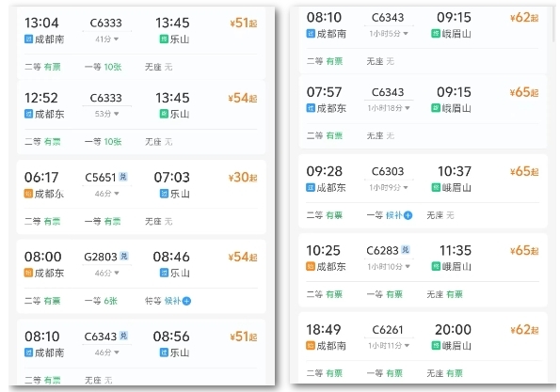Click the orange 始 station icon for 06:17 departure
Screen dimensions: 560x392
pos(28,194)
